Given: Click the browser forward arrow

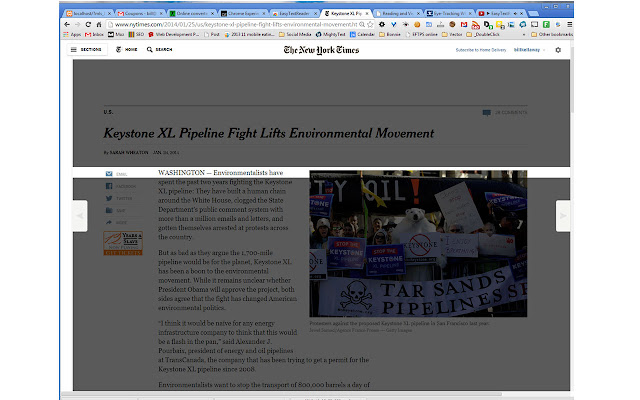Looking at the screenshot, I should 78,24.
